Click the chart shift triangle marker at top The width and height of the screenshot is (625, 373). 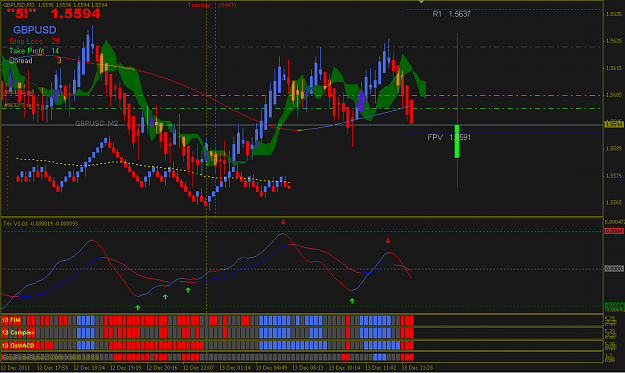click(421, 2)
